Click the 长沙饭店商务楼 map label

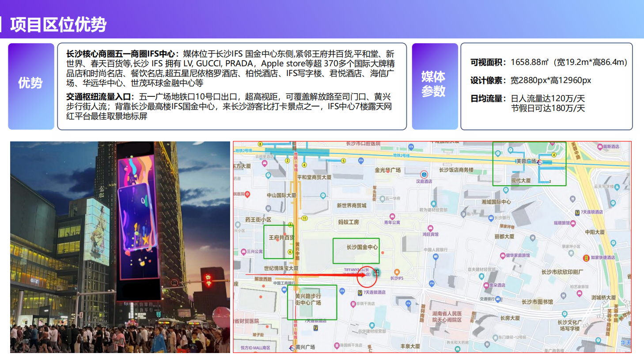tap(456, 170)
